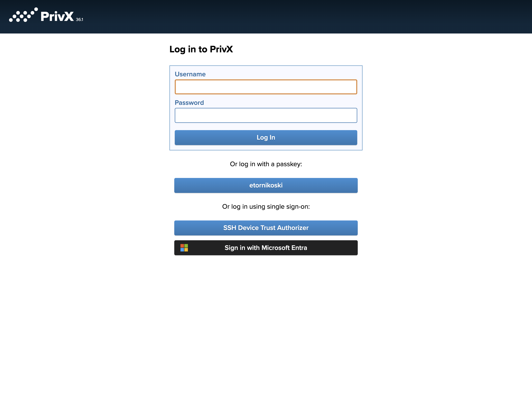Log in with etornikoski passkey
Screen dimensions: 532x410
(x=266, y=185)
